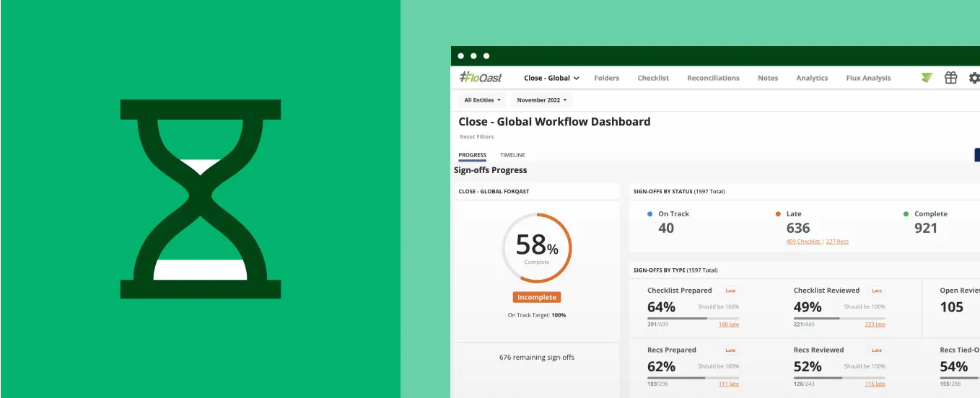Click the "SIGN-OFFS BY STATUS" panel header

(x=679, y=192)
